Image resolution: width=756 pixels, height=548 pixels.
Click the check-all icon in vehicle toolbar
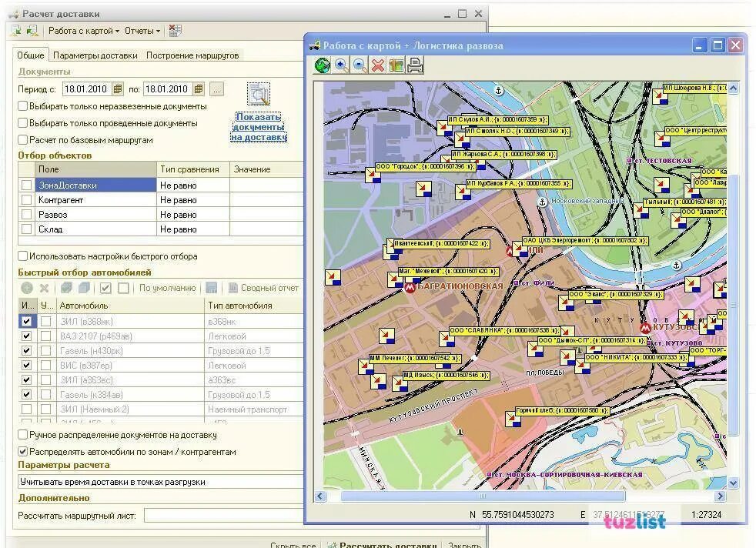tap(105, 288)
